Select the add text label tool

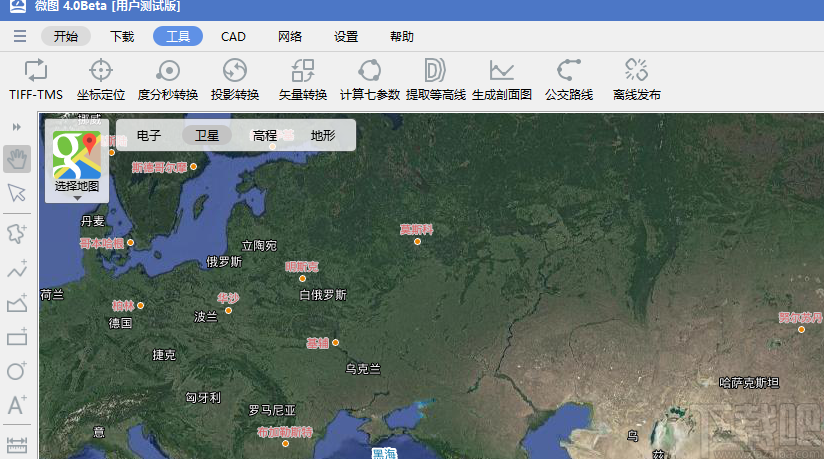pyautogui.click(x=17, y=405)
